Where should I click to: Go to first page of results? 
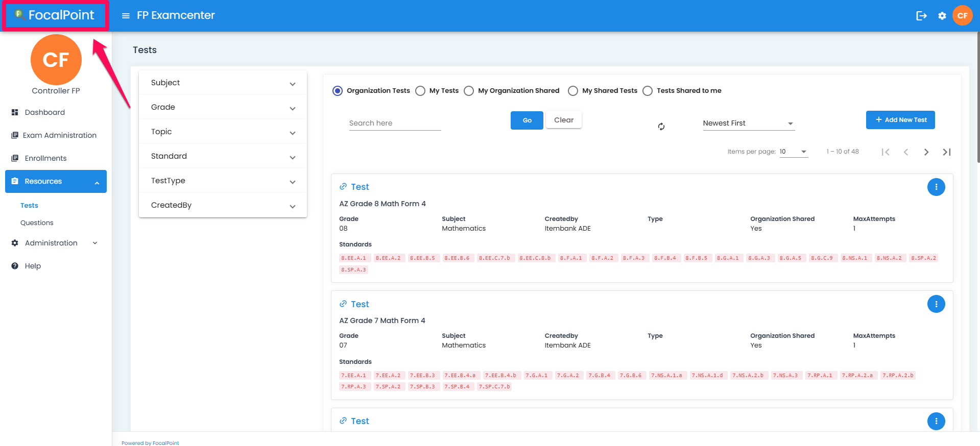tap(886, 152)
